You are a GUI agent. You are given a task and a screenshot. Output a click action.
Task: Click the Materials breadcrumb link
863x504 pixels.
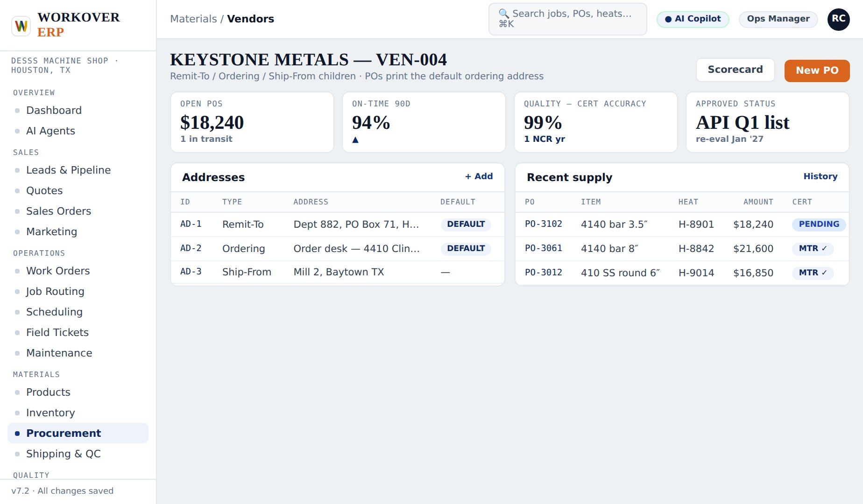(193, 19)
